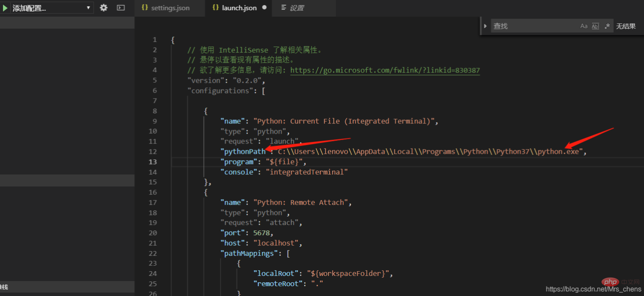644x296 pixels.
Task: Switch to the 设置 tab
Action: pos(297,8)
